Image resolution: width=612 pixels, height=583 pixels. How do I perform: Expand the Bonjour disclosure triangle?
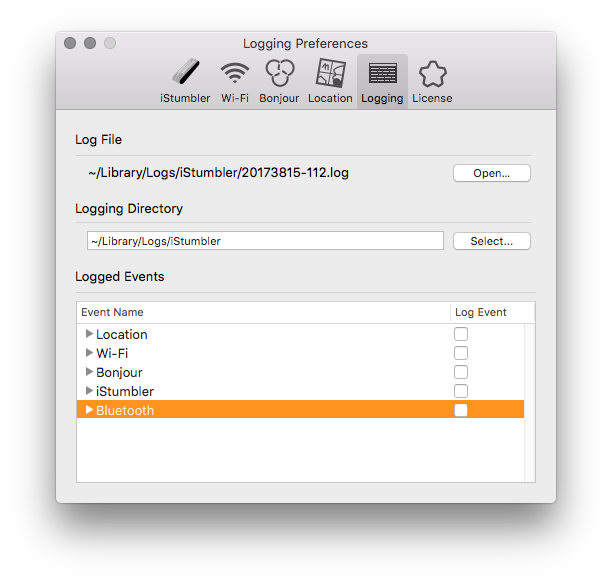(x=89, y=371)
